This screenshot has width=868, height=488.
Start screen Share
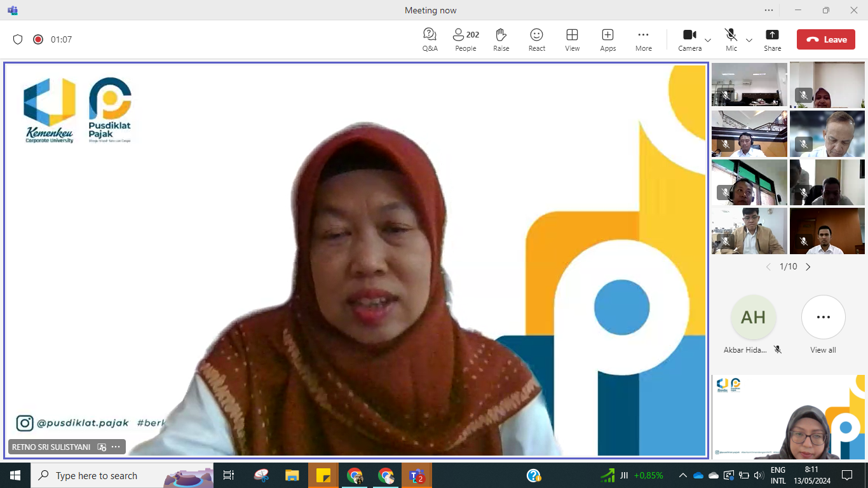click(x=772, y=39)
